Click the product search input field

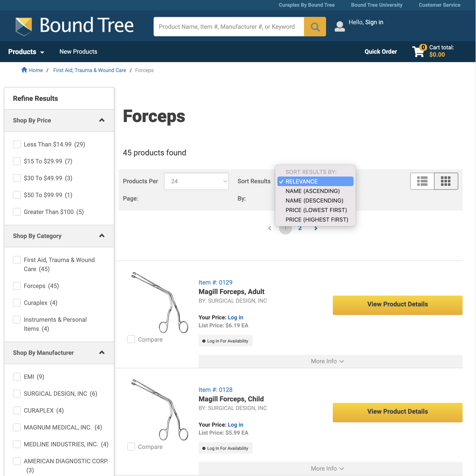click(229, 27)
